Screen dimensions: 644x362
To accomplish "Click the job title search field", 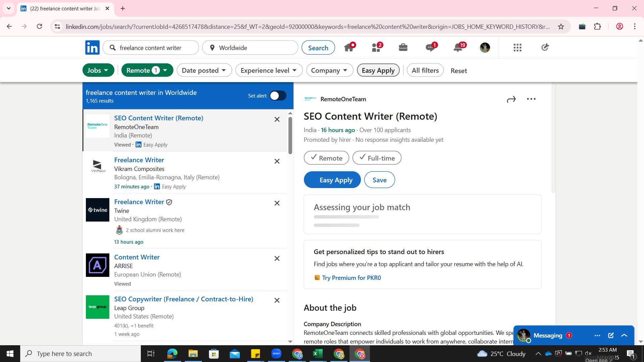I will pos(151,48).
